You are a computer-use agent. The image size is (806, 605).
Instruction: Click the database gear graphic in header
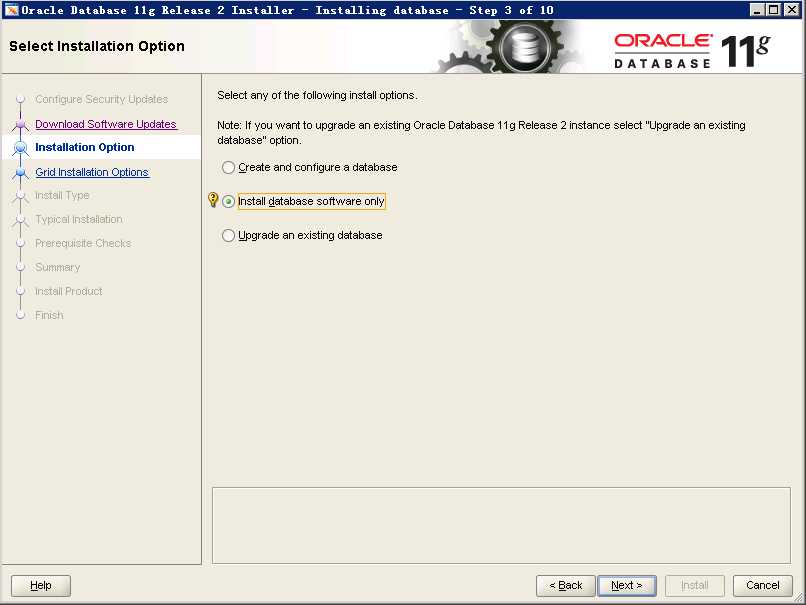[x=511, y=47]
